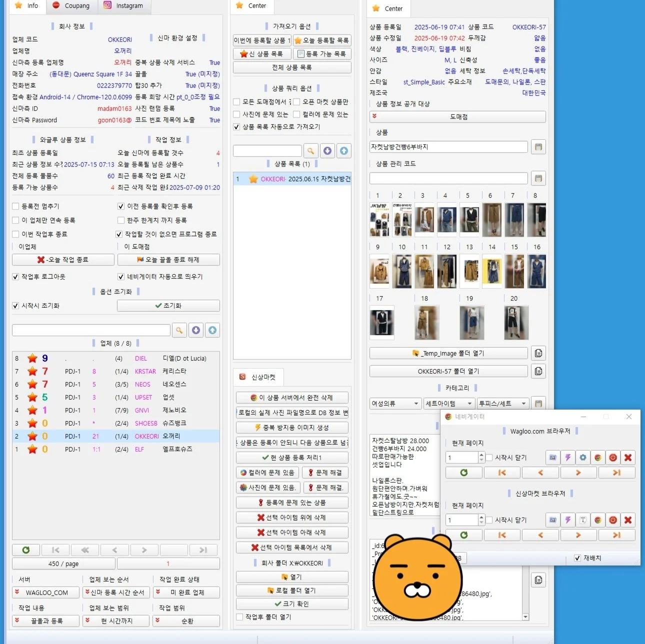Toggle 네비게이터 자동으로 띄우기 checkbox
The image size is (645, 644).
pos(121,277)
